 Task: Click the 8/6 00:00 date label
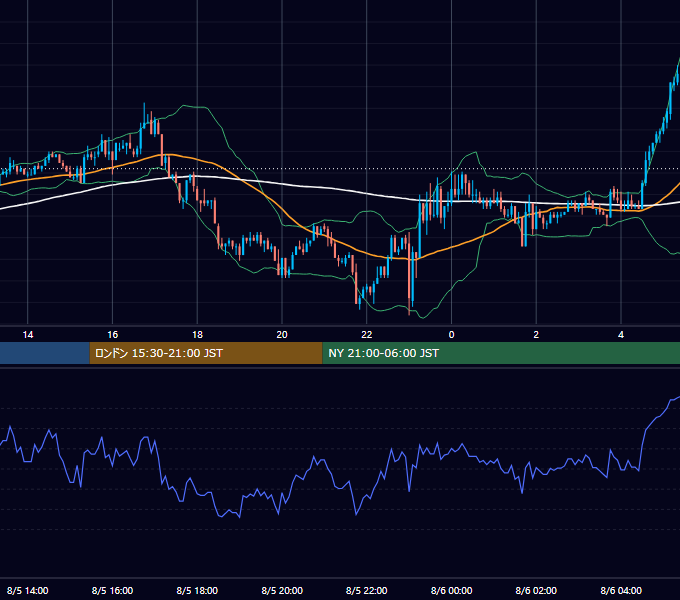(x=451, y=590)
